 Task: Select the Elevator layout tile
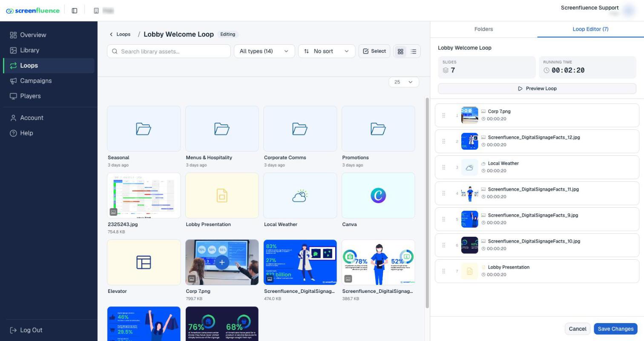click(144, 262)
